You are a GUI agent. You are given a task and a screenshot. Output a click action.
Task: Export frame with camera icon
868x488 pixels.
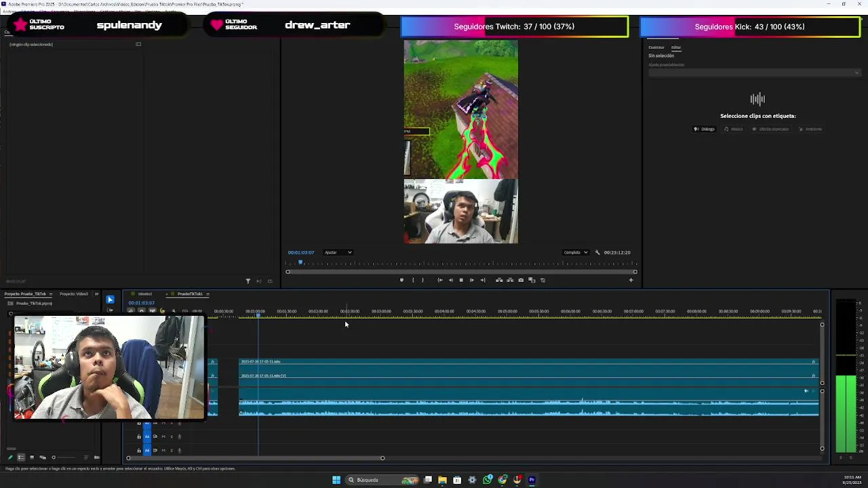521,280
